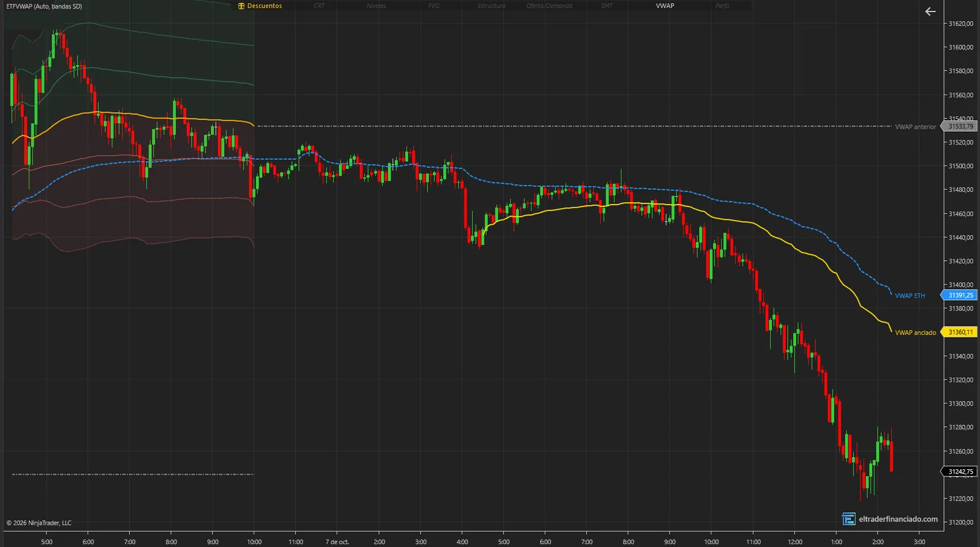Switch to the CRT tab
980x547 pixels.
[x=319, y=6]
